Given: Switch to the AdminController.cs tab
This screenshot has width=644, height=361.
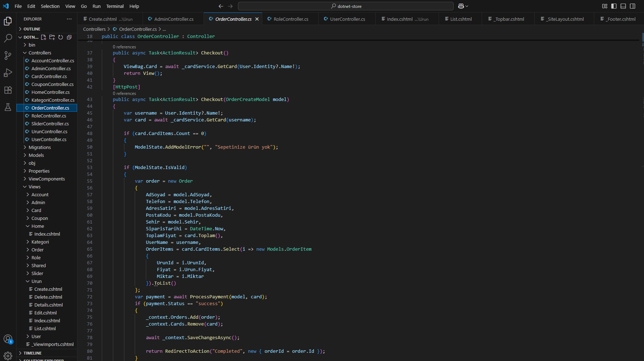Looking at the screenshot, I should [173, 19].
